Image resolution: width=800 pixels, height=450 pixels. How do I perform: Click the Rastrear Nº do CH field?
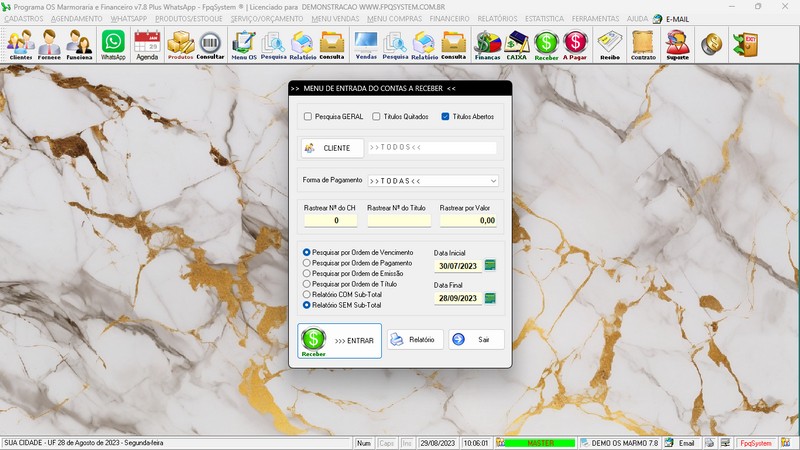(x=330, y=220)
